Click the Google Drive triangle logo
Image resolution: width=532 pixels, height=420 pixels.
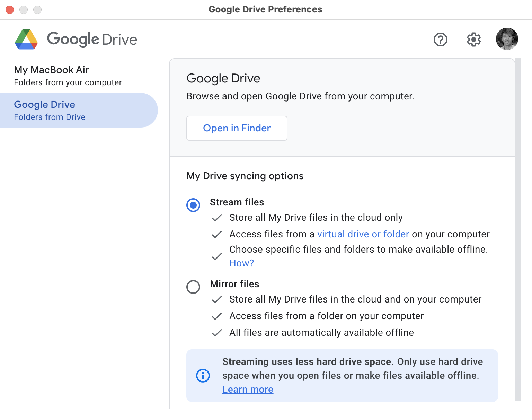26,40
